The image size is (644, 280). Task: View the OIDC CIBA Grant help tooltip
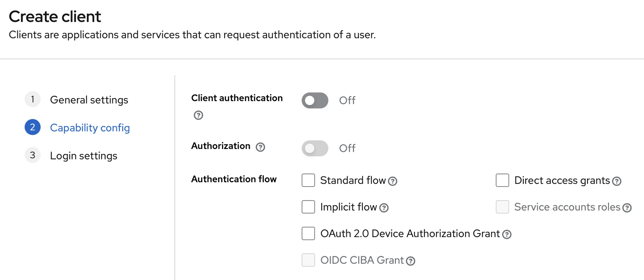click(411, 261)
